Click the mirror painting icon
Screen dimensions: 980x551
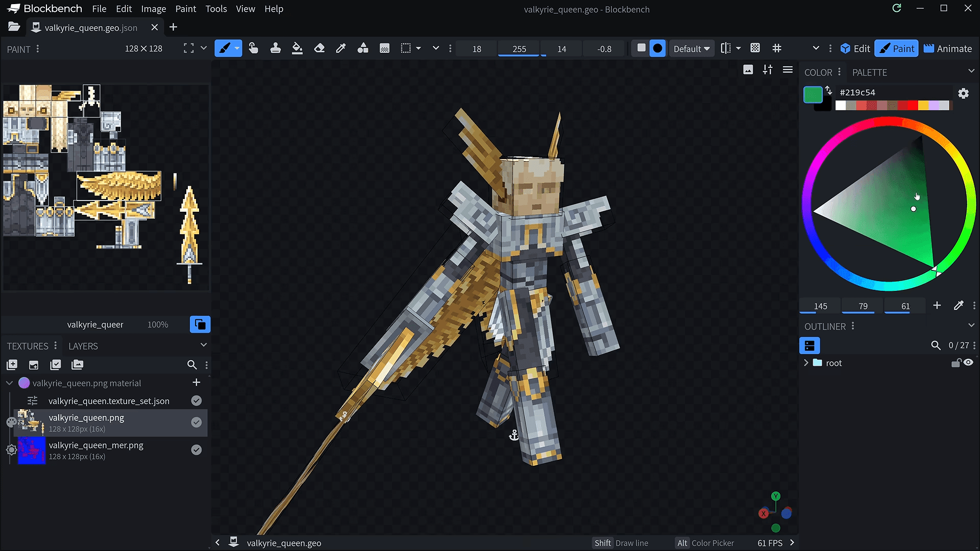(726, 48)
